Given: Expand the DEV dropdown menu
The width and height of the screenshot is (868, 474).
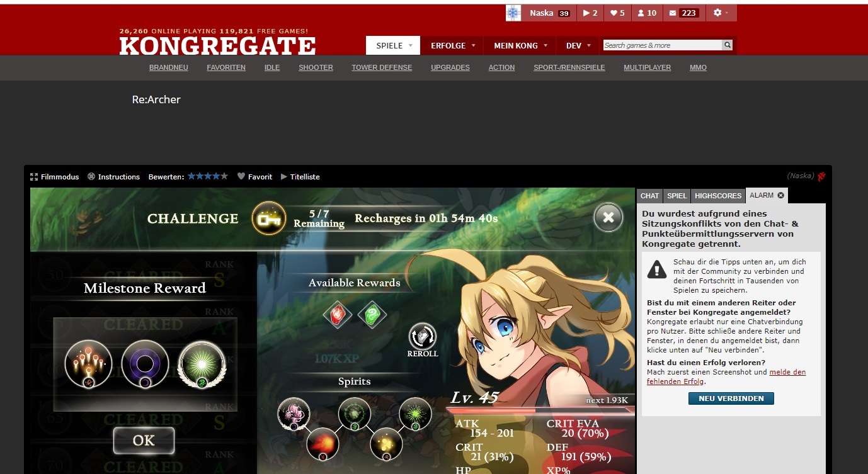Looking at the screenshot, I should coord(578,45).
